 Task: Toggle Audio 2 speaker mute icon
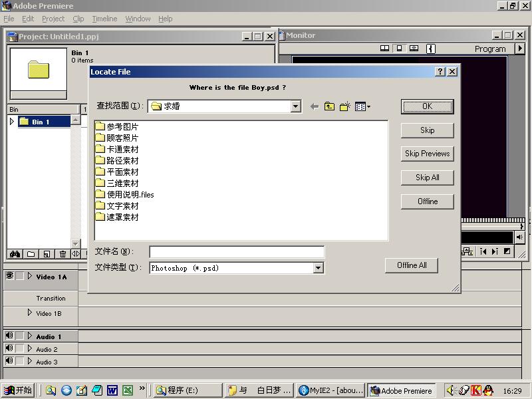[x=9, y=348]
